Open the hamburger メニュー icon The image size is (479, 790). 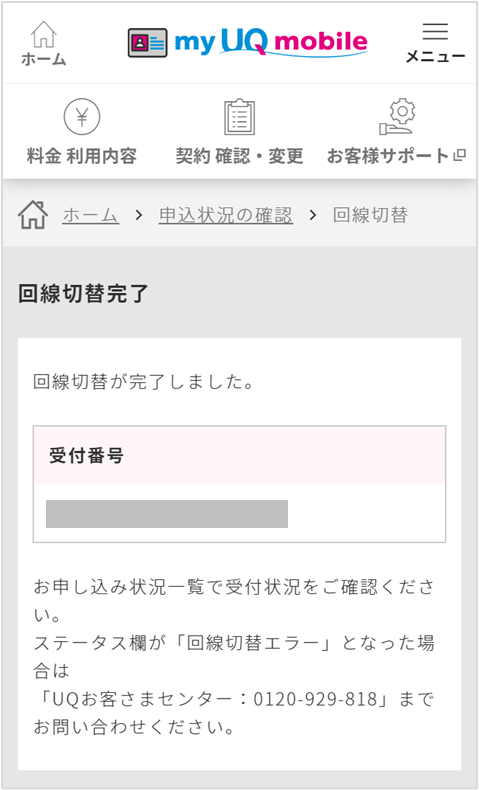[x=435, y=32]
